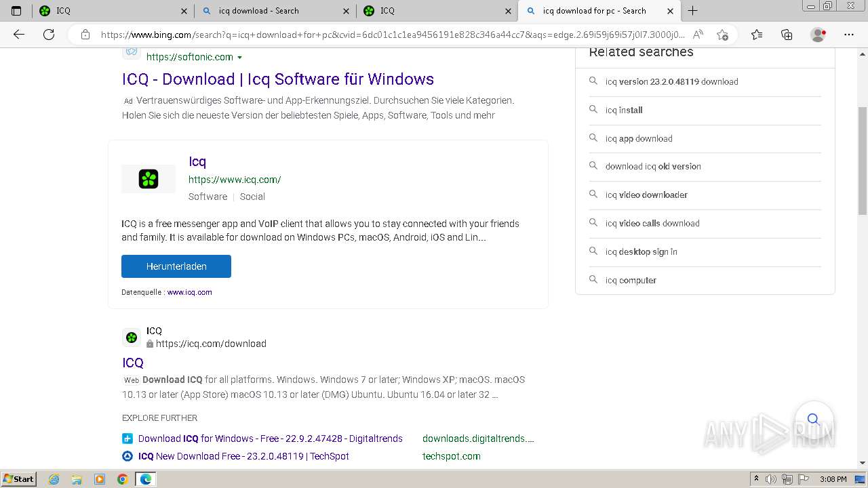Open the Favorites list
Image resolution: width=868 pixels, height=488 pixels.
tap(757, 35)
